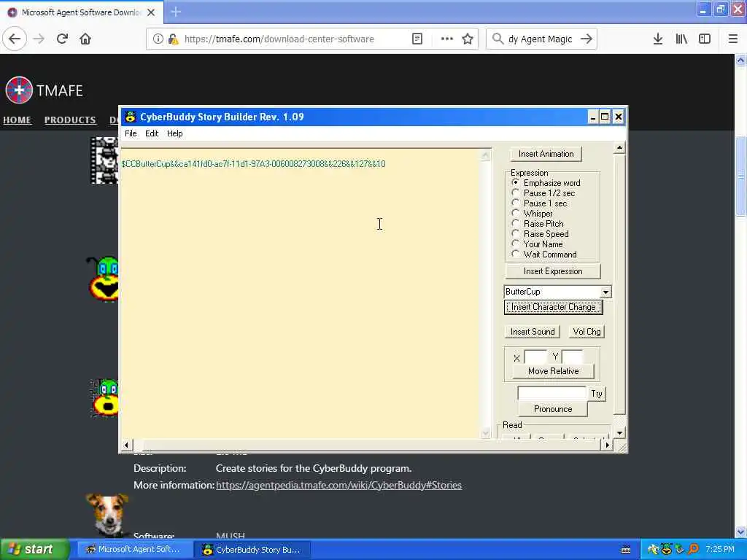The image size is (747, 560).
Task: Open agentpedia CyberBuddy Stories link
Action: coord(338,485)
